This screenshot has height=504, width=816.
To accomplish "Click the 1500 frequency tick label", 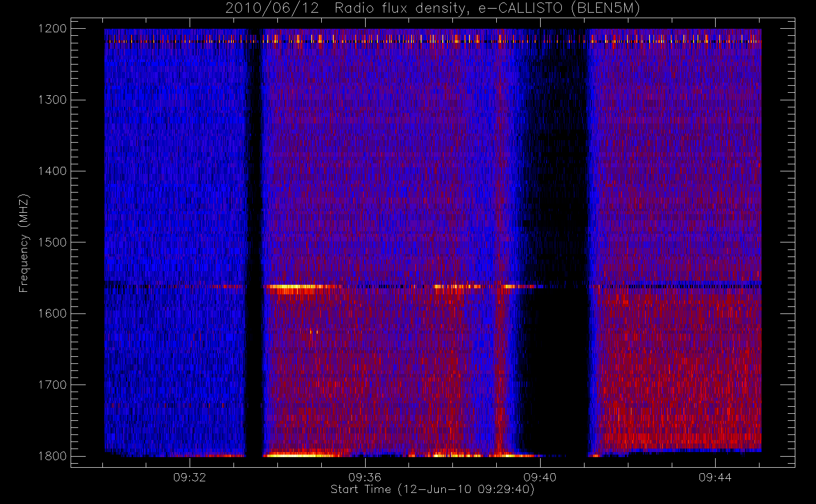I will (x=53, y=242).
